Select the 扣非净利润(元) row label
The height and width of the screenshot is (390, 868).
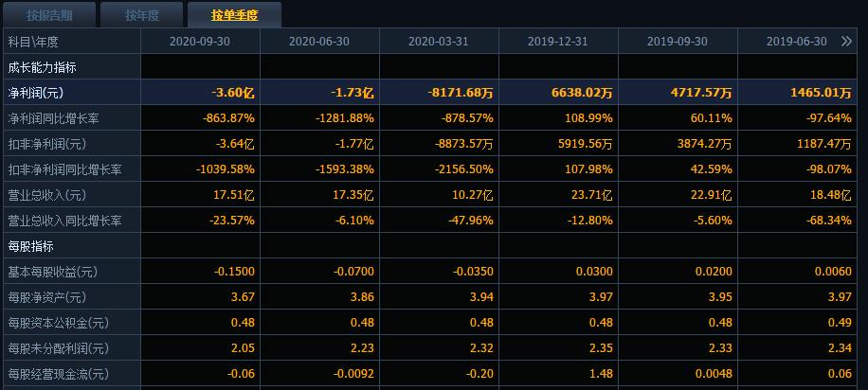click(x=47, y=145)
